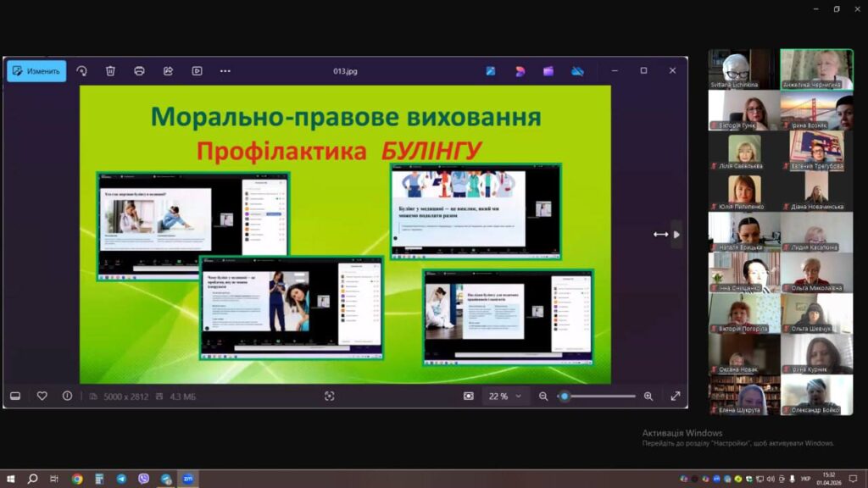Click the zoom out magnifier
Image resolution: width=868 pixels, height=488 pixels.
coord(543,396)
